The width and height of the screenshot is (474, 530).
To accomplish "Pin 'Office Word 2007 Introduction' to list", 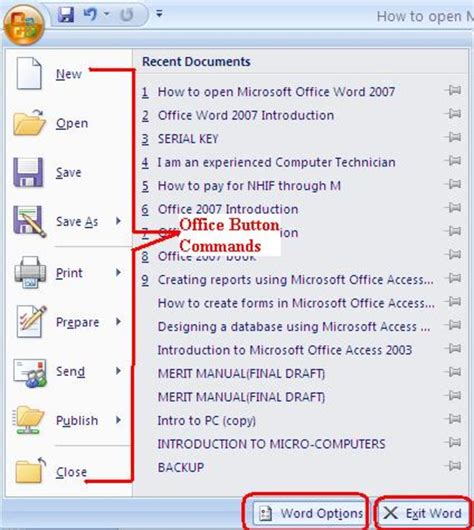I will point(453,114).
